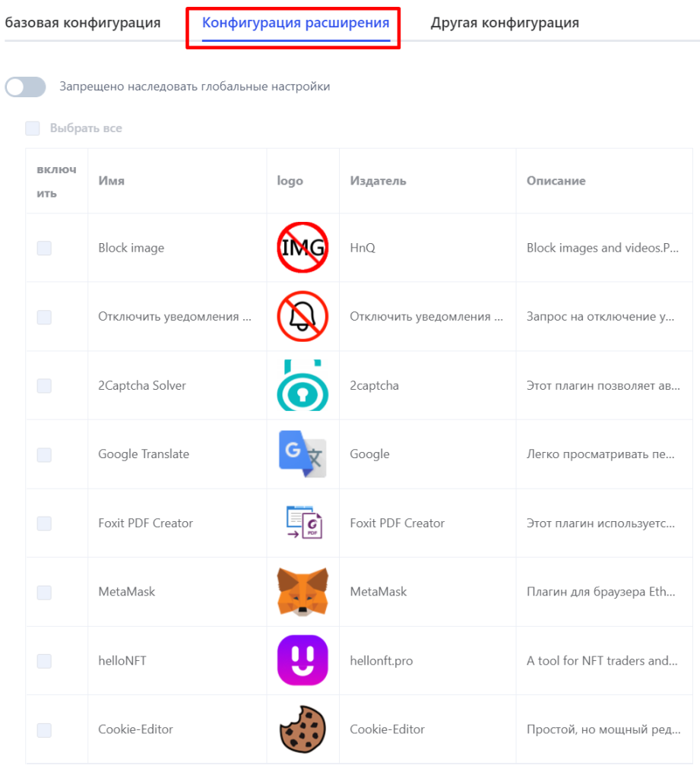The height and width of the screenshot is (778, 700).
Task: Check the Выбрать все checkbox
Action: pyautogui.click(x=33, y=128)
